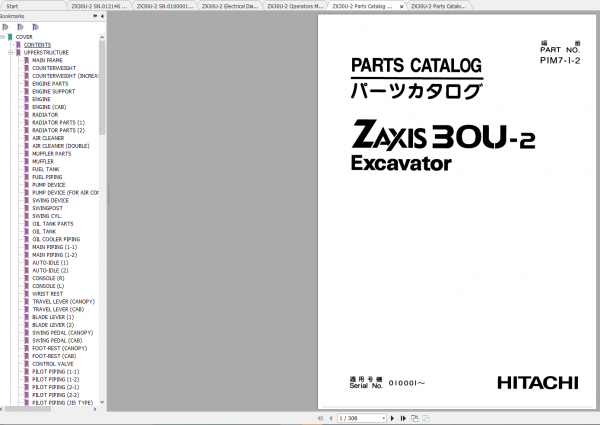Screen dimensions: 600x425
Task: Select the FUEL PIPING bookmark
Action: pos(47,177)
